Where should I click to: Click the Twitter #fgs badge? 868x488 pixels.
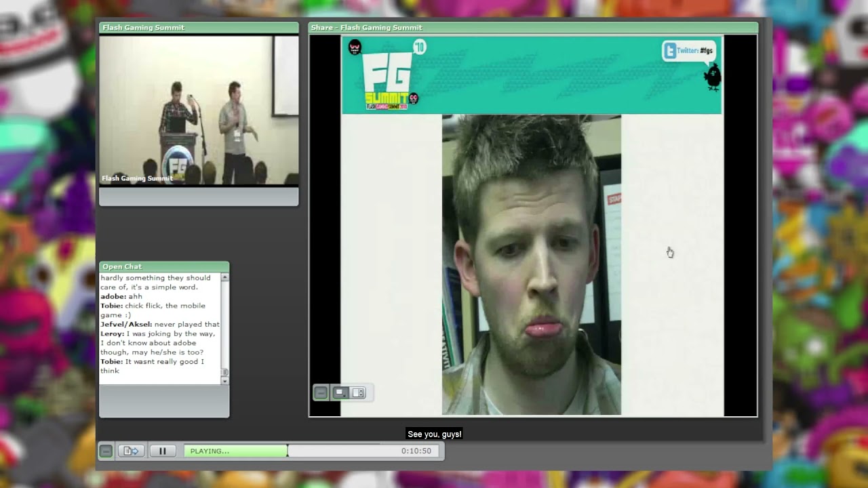[689, 51]
